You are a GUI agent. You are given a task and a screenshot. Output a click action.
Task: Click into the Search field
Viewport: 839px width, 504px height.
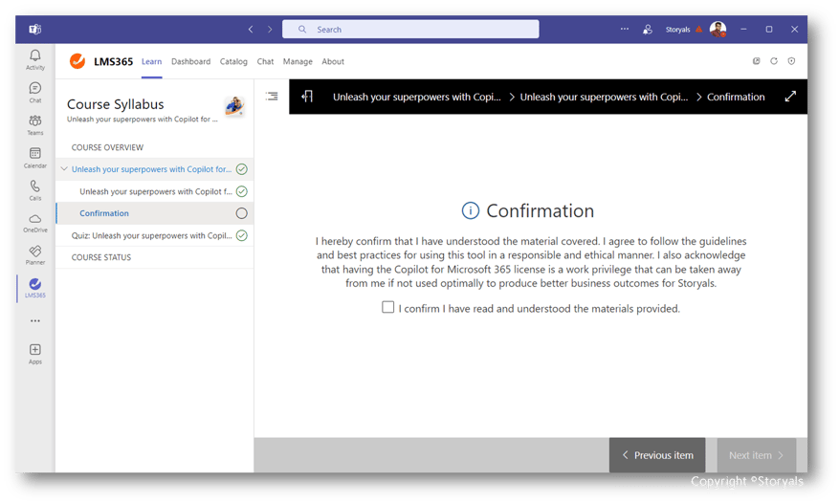tap(410, 30)
